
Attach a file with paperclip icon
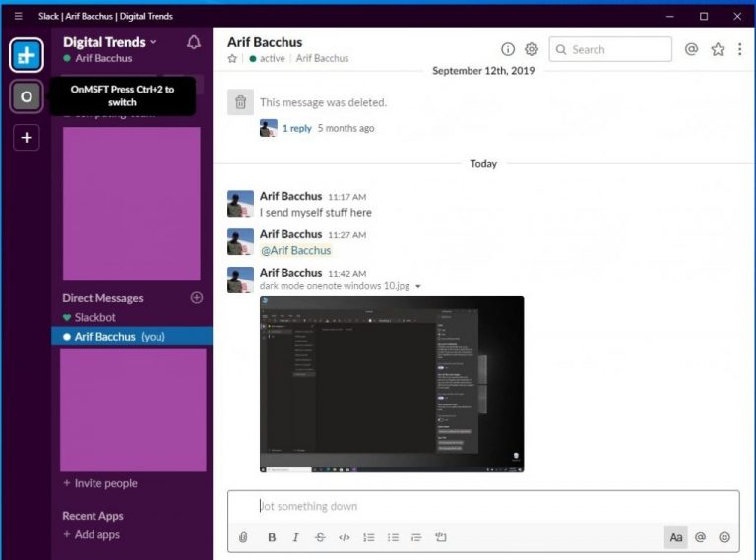243,537
